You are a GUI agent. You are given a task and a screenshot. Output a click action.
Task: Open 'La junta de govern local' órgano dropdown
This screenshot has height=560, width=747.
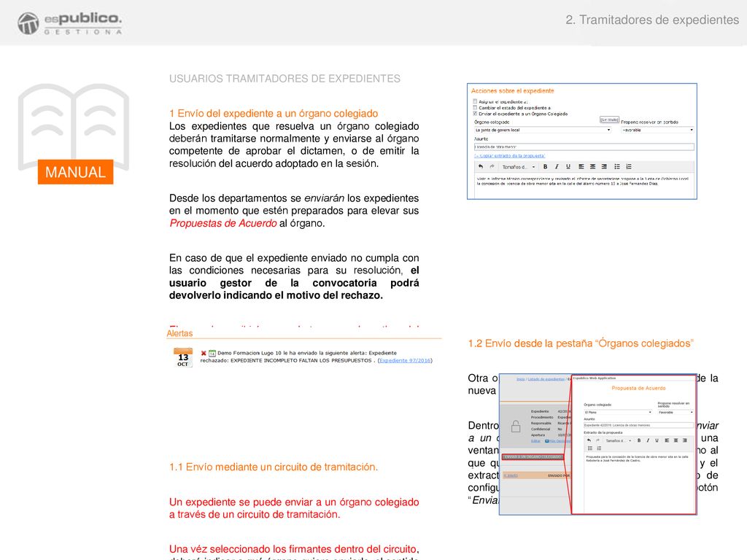543,130
